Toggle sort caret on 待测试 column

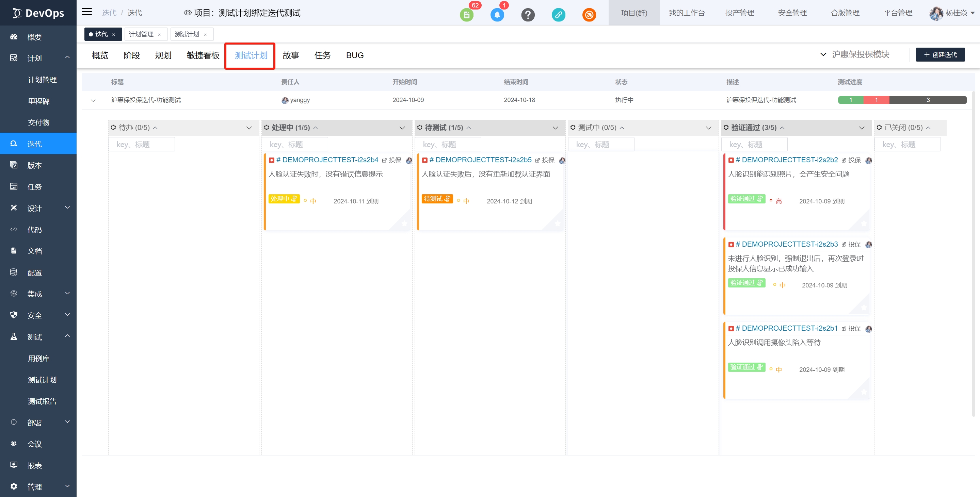click(x=469, y=128)
